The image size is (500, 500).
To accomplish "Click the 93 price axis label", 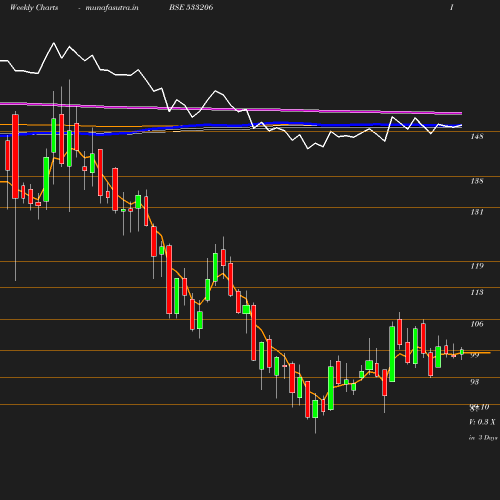I will point(475,382).
